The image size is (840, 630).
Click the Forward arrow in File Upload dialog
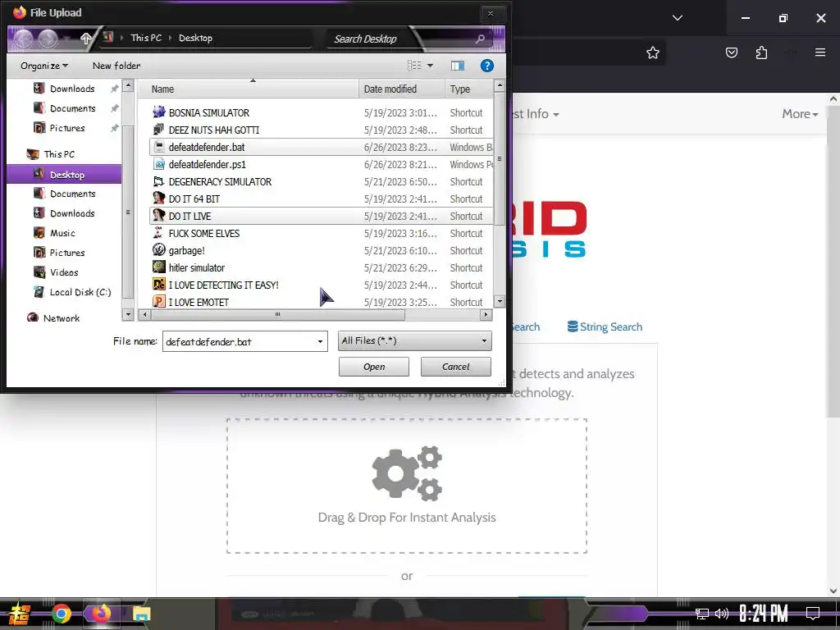pos(48,39)
